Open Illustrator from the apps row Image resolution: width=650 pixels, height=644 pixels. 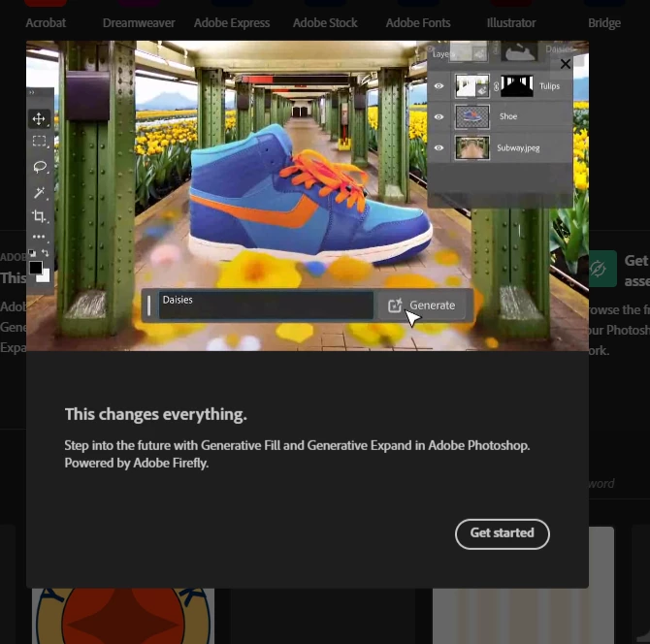coord(511,23)
